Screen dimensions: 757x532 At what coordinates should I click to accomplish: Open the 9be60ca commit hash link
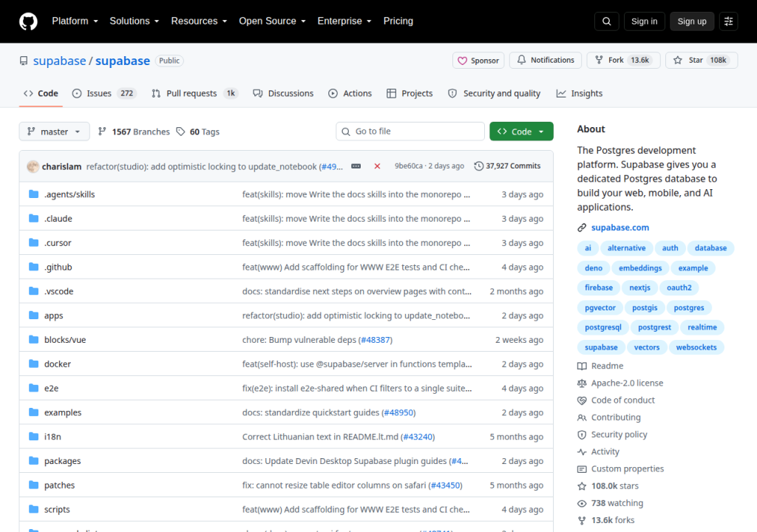[408, 166]
